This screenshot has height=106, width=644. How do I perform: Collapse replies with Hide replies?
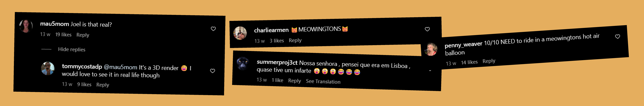click(x=72, y=49)
